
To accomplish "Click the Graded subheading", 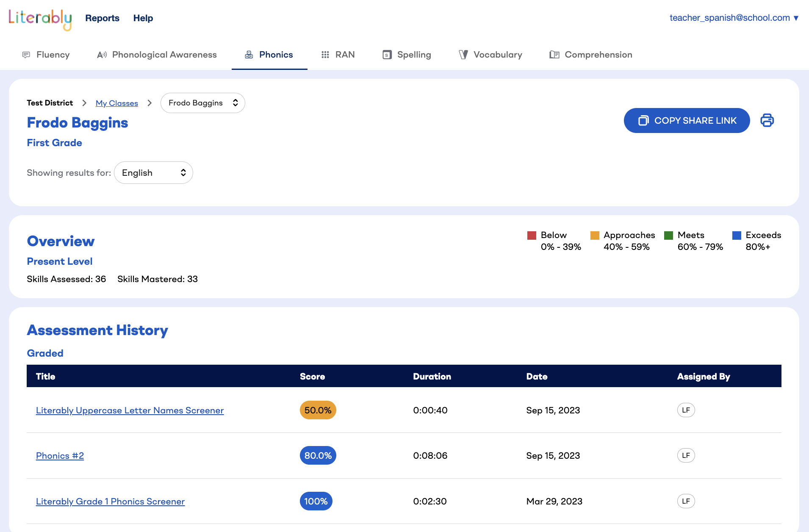I will [x=45, y=353].
